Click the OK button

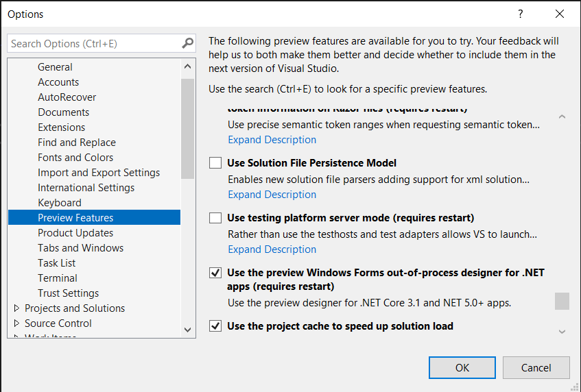[x=462, y=367]
